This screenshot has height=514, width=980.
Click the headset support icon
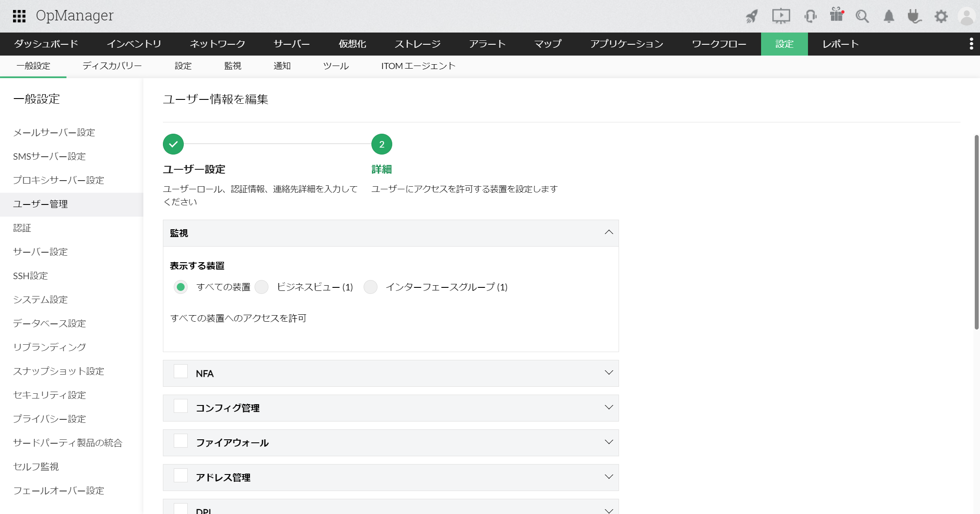[810, 16]
